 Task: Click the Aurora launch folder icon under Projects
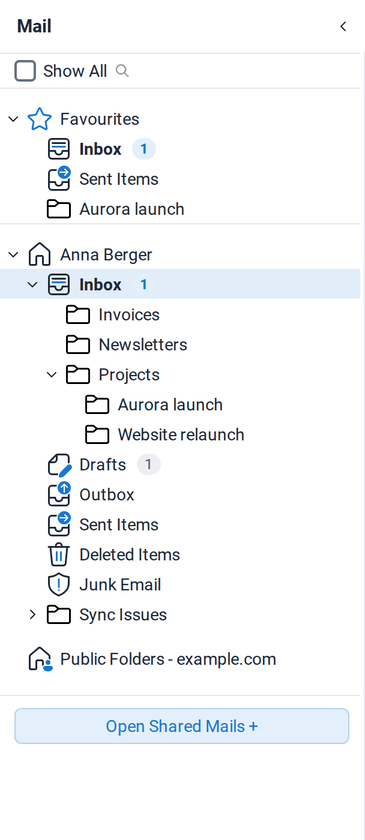[x=98, y=404]
